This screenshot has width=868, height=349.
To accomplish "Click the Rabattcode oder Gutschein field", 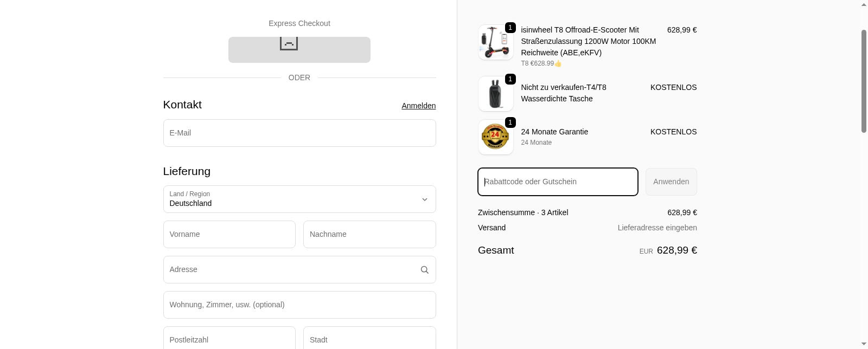I will coord(558,182).
